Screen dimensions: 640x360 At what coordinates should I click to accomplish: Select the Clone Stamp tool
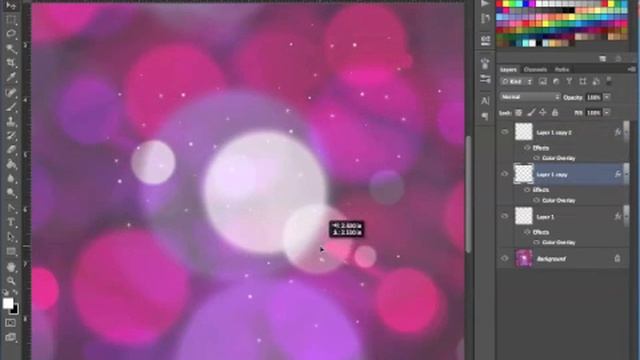click(11, 121)
